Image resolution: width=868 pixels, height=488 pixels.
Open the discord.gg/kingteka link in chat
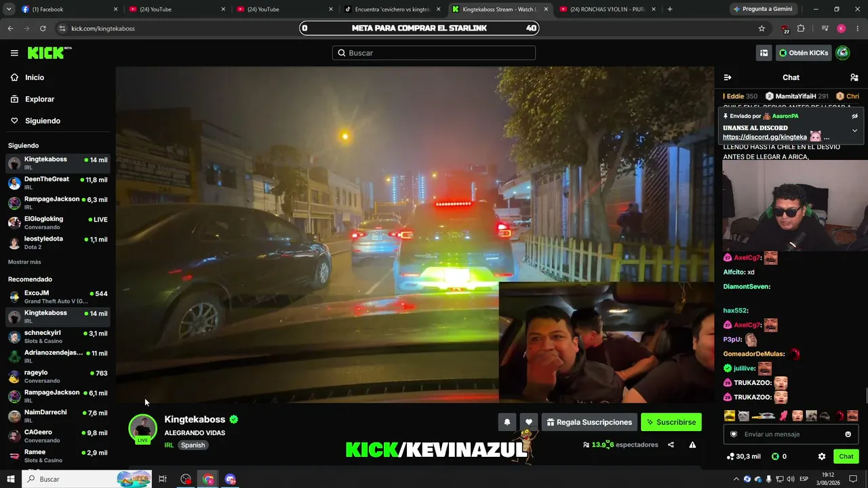(765, 137)
